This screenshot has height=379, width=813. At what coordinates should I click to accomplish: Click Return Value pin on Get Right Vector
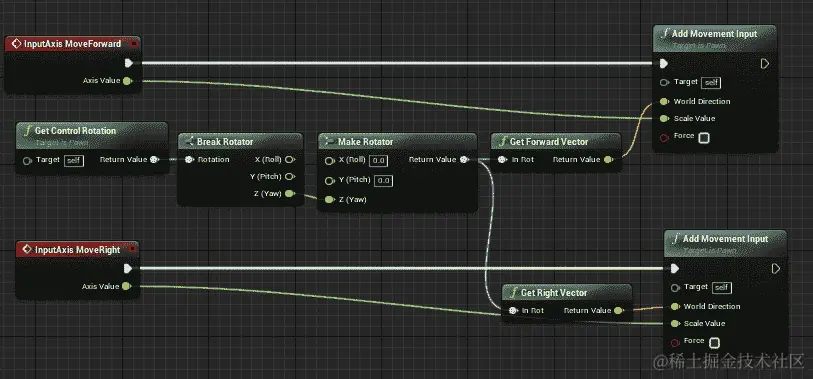pos(618,311)
